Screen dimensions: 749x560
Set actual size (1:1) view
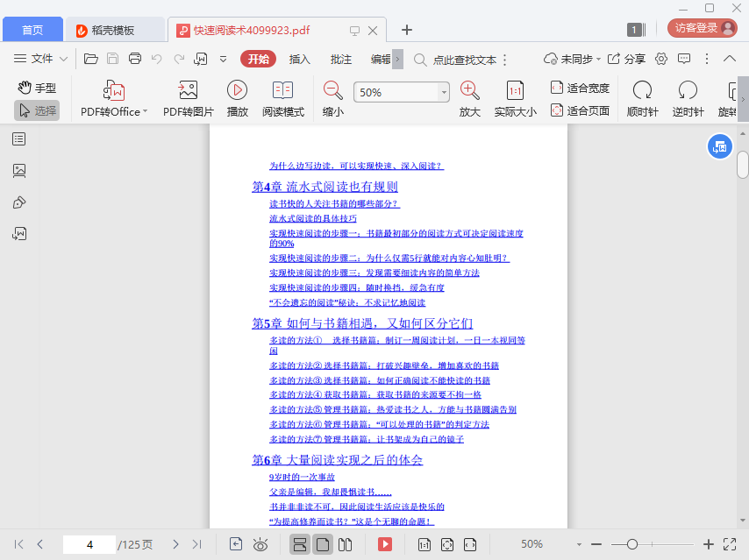[515, 99]
